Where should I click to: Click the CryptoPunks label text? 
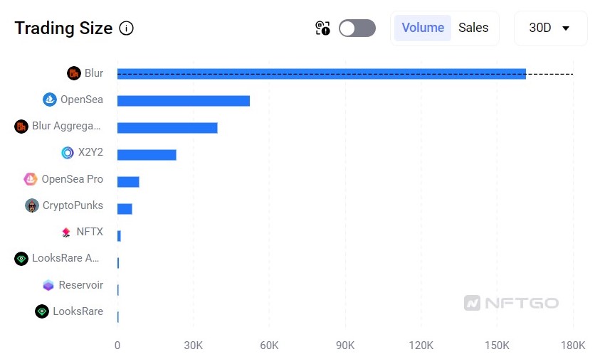[x=73, y=205]
